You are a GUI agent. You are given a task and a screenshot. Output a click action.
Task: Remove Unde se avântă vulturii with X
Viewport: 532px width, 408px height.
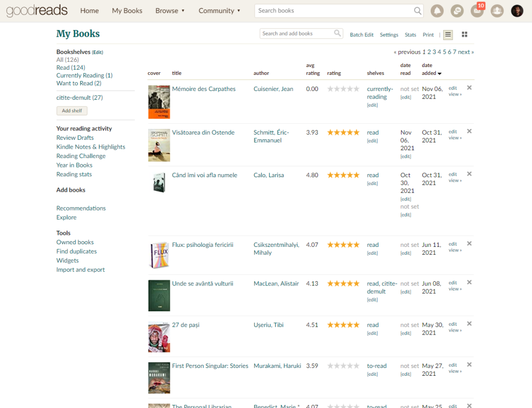pos(469,282)
